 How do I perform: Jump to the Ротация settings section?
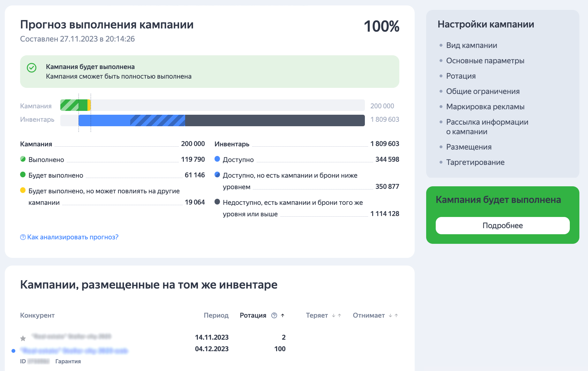461,76
